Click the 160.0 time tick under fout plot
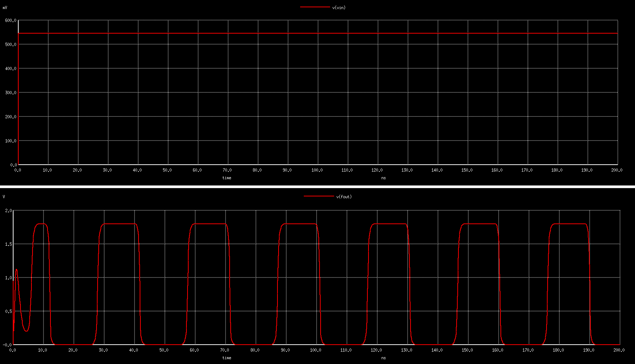Viewport: 635px width, 364px height. (498, 350)
